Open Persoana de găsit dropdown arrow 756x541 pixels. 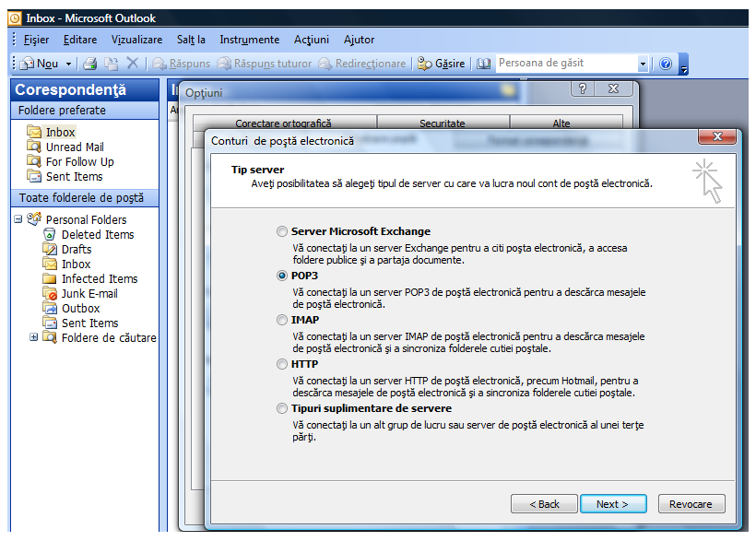pyautogui.click(x=643, y=64)
